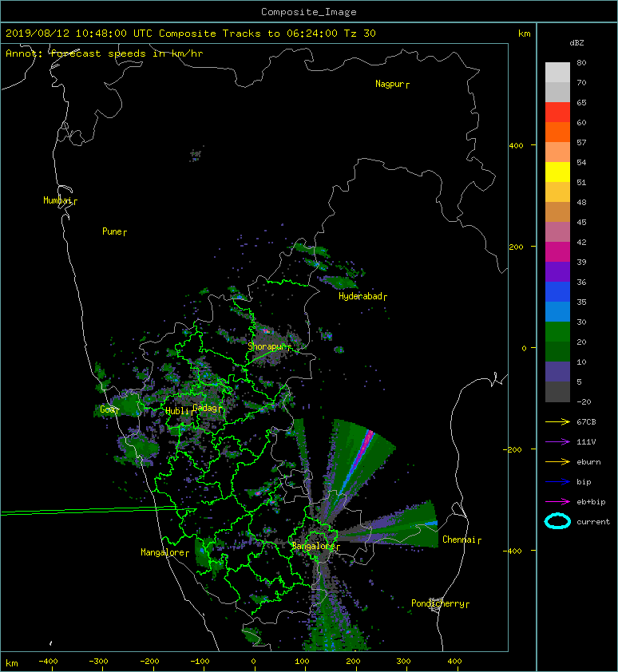Click the Nagpur city label
The height and width of the screenshot is (672, 618).
coord(390,84)
